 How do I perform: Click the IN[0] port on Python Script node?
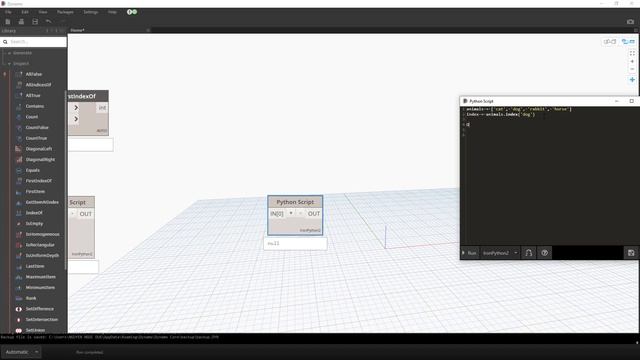(277, 213)
